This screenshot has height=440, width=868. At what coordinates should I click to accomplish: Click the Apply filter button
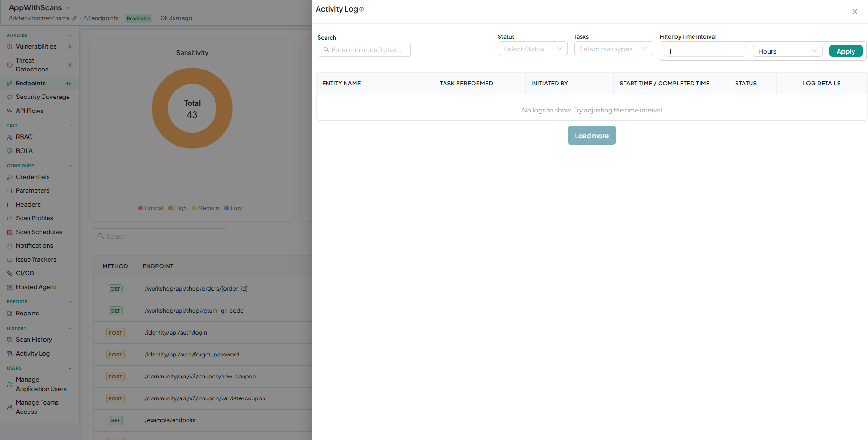tap(846, 51)
